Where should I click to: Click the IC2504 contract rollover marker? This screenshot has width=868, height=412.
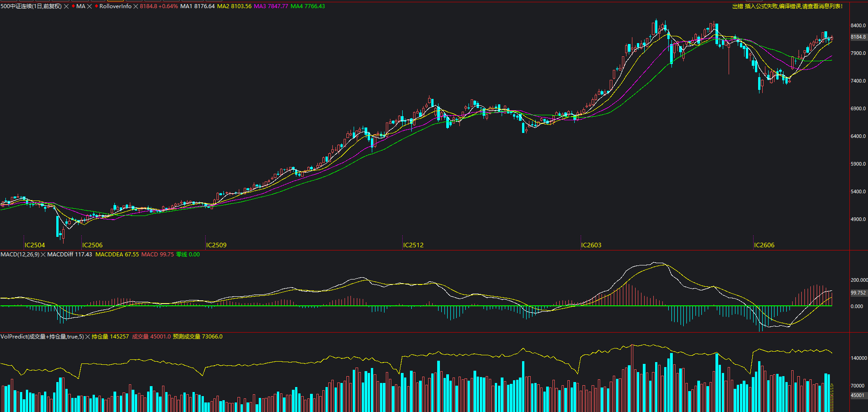(35, 245)
